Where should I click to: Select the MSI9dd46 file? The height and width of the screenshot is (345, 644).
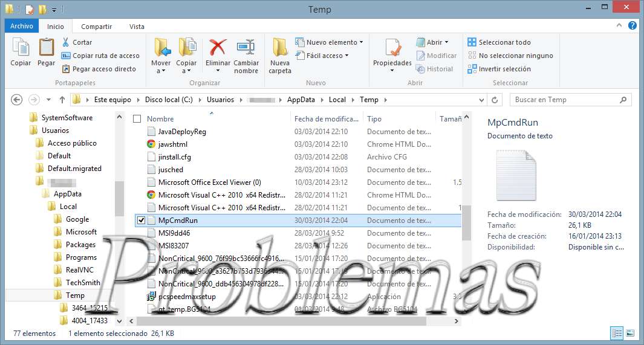click(x=174, y=233)
